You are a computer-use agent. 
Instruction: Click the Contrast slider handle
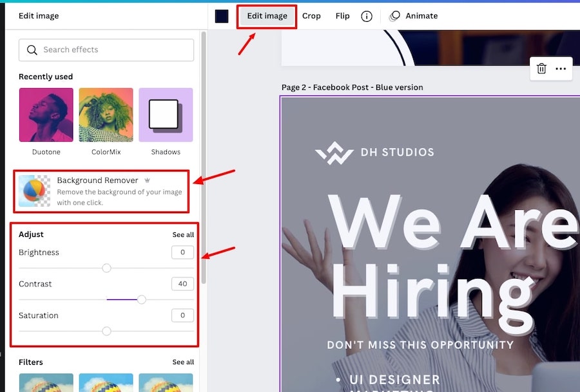point(141,300)
